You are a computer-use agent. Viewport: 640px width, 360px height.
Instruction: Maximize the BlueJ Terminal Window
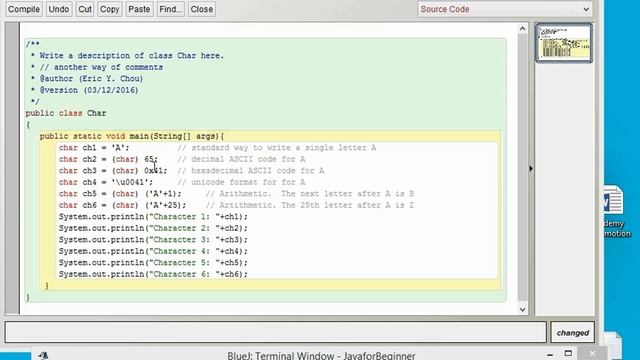(x=568, y=353)
